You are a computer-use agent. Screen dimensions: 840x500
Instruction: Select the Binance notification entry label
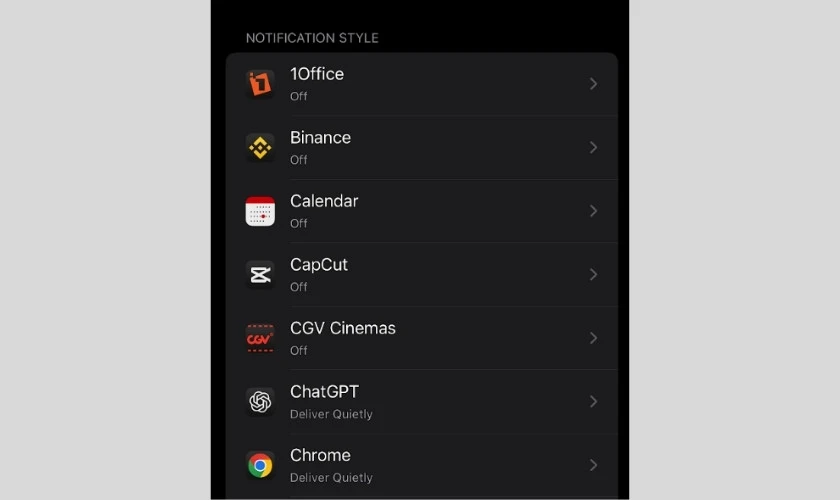point(320,138)
